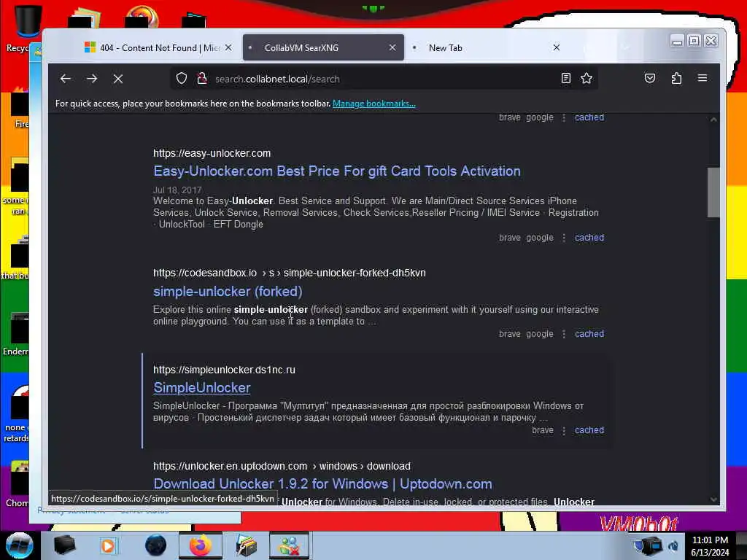Open the media player taskbar icon
The height and width of the screenshot is (560, 747).
click(x=108, y=545)
